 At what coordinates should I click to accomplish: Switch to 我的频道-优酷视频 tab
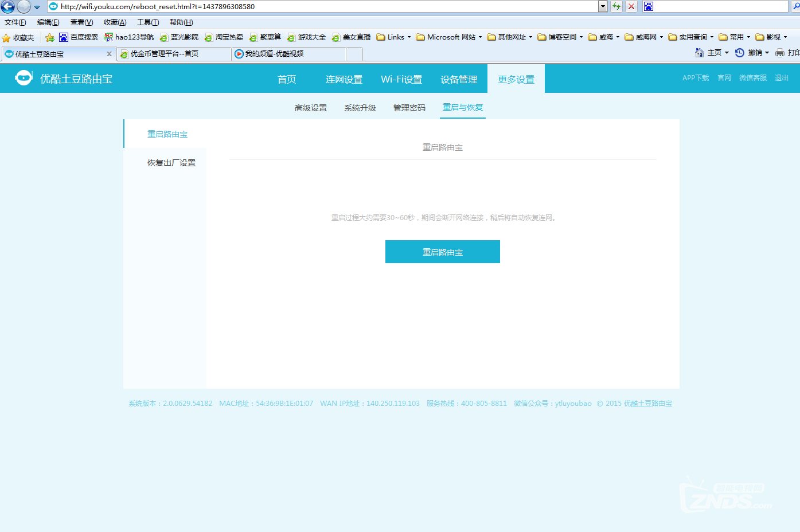(289, 54)
